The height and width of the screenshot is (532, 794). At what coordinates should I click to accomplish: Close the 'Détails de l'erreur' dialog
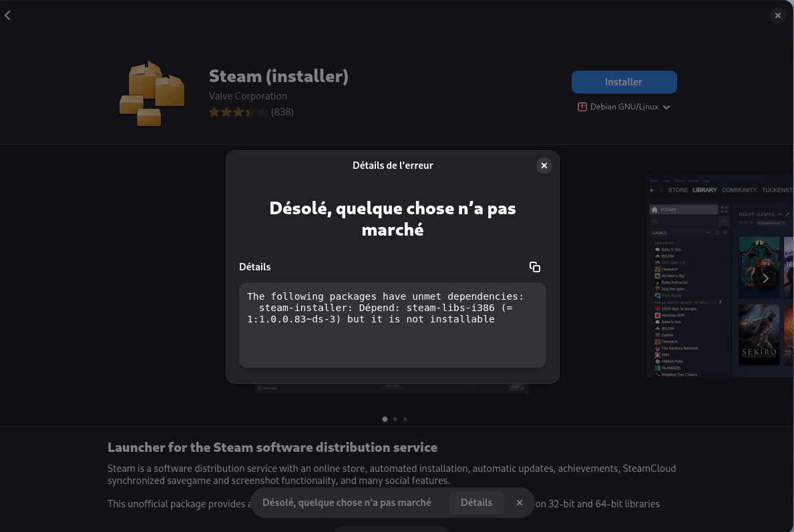coord(544,166)
